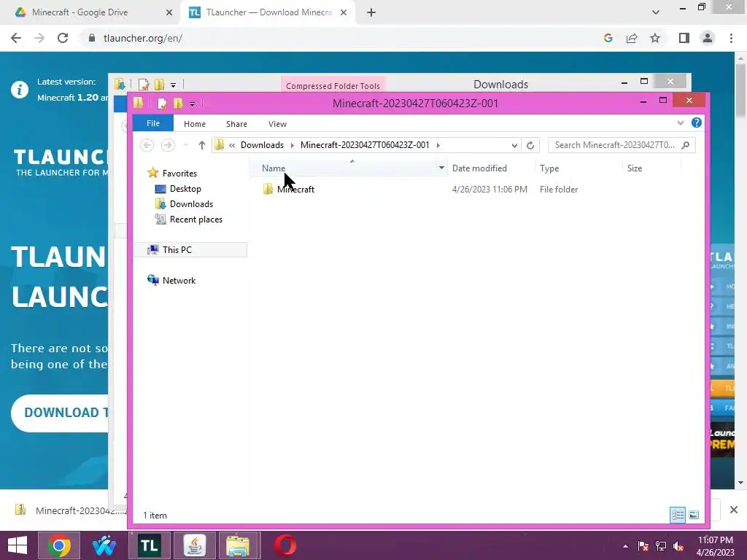Click the Forward arrow in Explorer window
The image size is (747, 560).
click(x=168, y=145)
